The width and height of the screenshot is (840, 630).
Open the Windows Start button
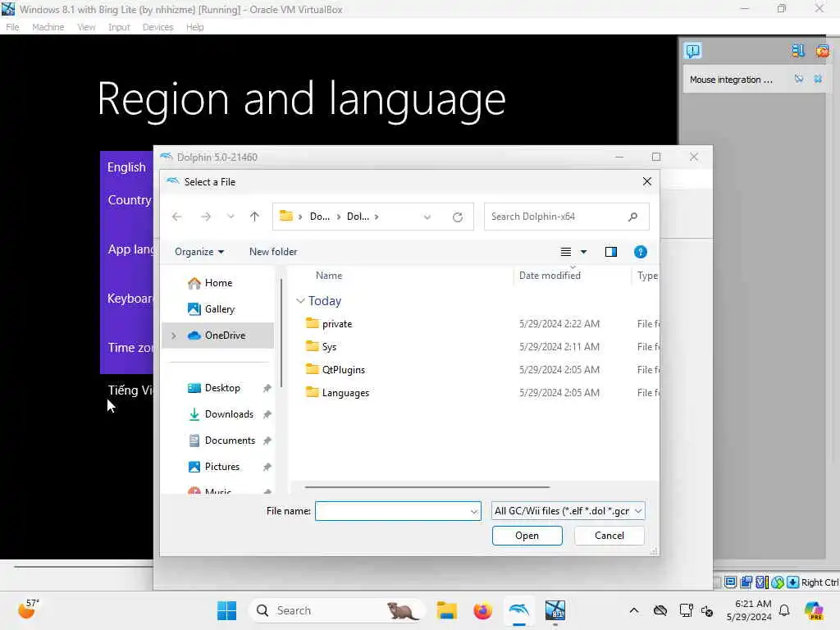(x=226, y=610)
